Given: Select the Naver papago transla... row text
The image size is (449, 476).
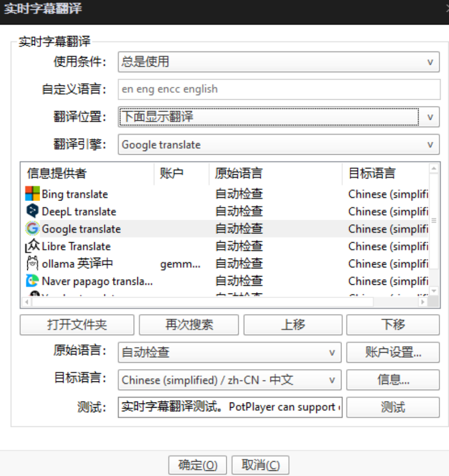Looking at the screenshot, I should tap(97, 281).
